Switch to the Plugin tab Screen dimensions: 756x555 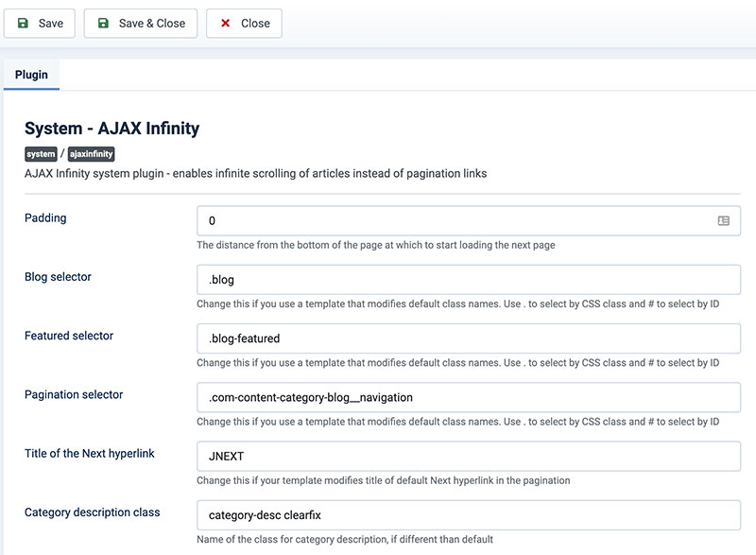31,75
